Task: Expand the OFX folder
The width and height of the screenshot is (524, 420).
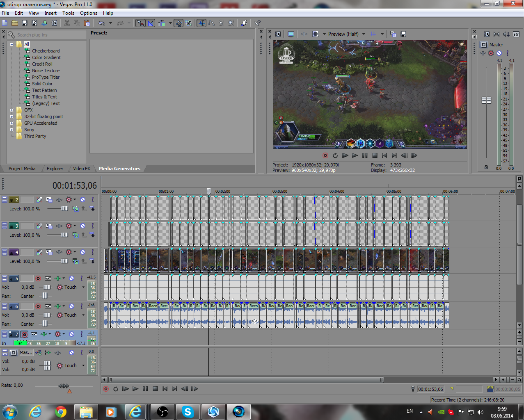Action: pos(11,110)
